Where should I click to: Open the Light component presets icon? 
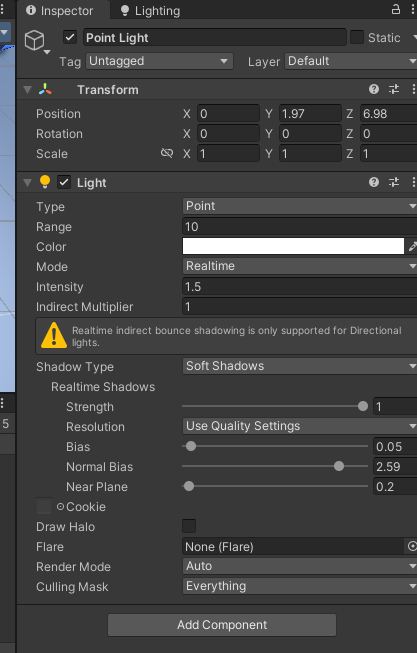coord(394,182)
